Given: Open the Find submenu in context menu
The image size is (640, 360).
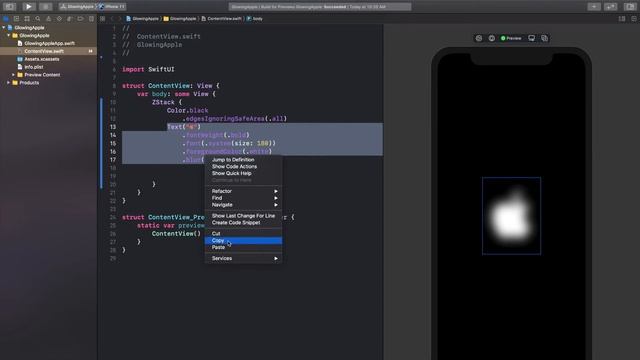Looking at the screenshot, I should click(x=243, y=198).
